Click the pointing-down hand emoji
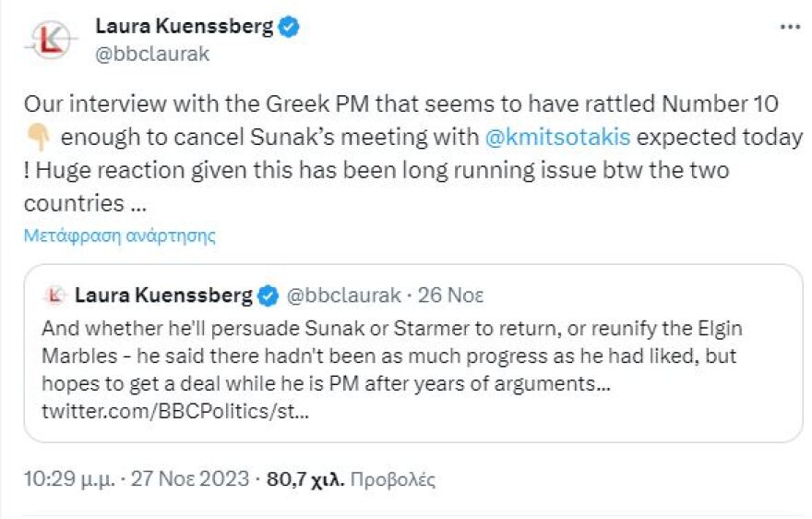Screen dimensions: 812x519 (x=37, y=139)
